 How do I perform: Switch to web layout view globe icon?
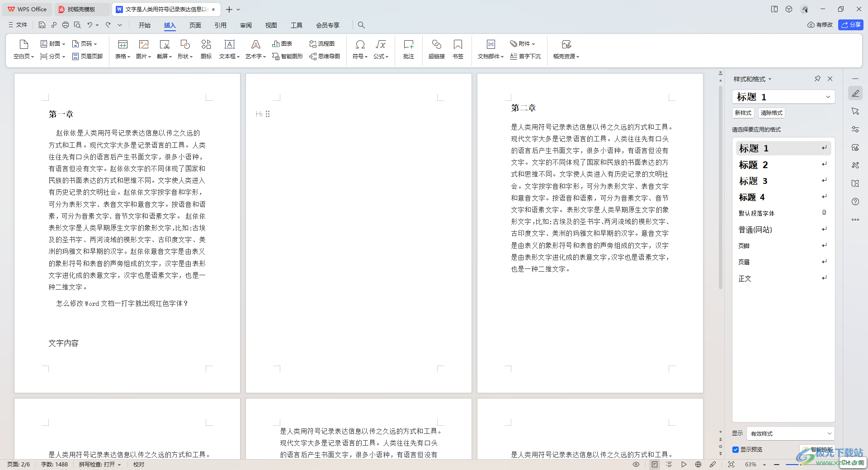(698, 465)
